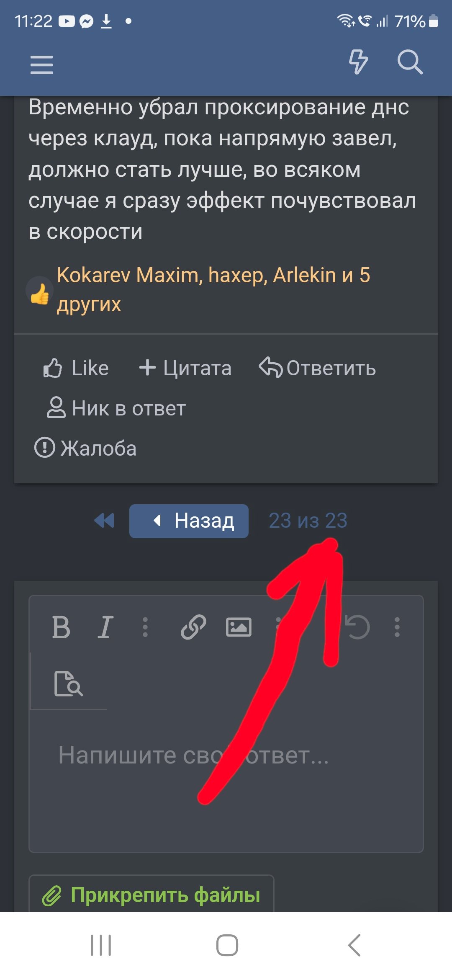This screenshot has width=452, height=980.
Task: Go to previous page with Назад button
Action: tap(189, 521)
